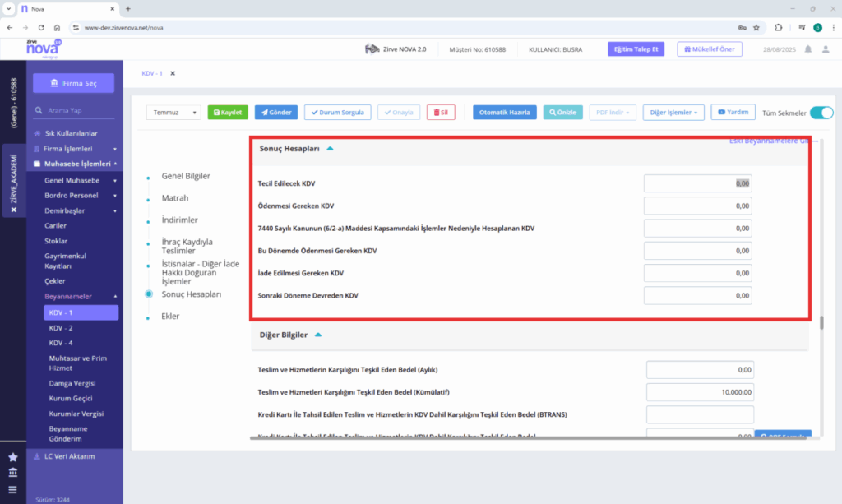Image resolution: width=842 pixels, height=504 pixels.
Task: Click the Zirve Nova logo
Action: coord(44,49)
